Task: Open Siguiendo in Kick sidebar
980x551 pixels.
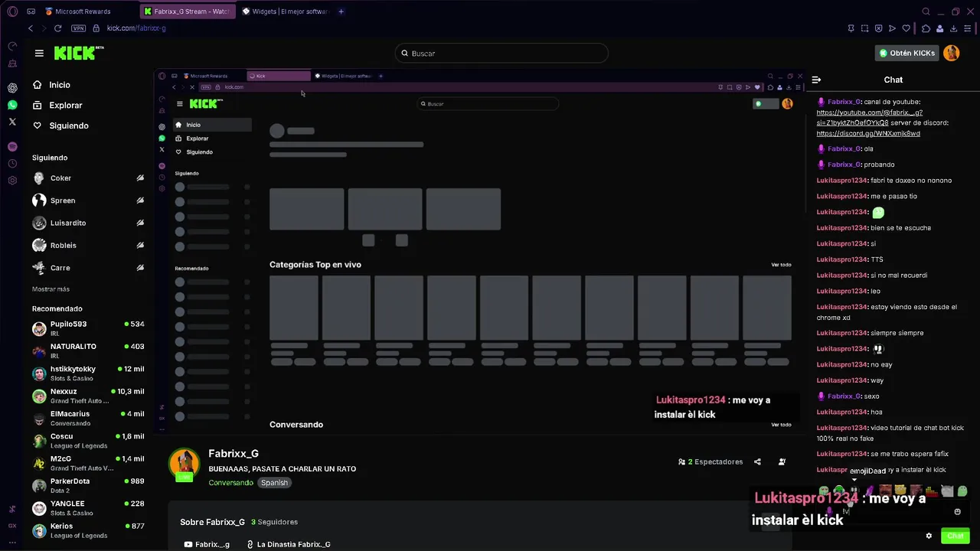Action: [x=61, y=126]
